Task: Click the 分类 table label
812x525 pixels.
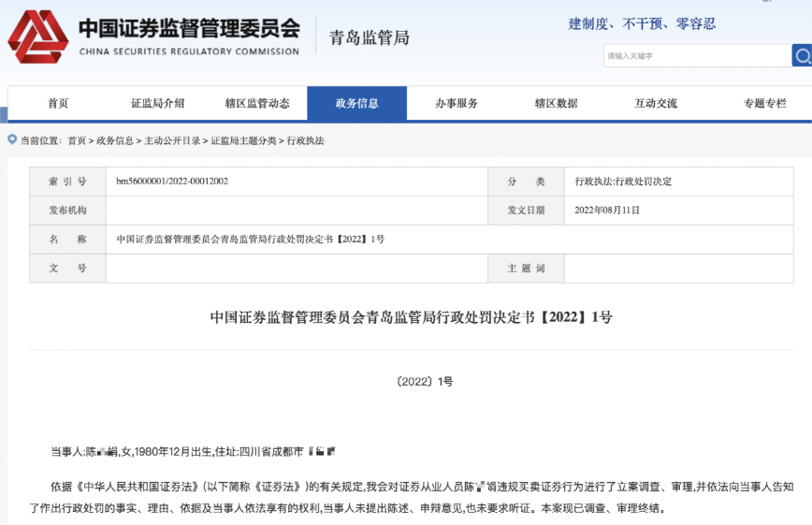Action: coord(526,182)
